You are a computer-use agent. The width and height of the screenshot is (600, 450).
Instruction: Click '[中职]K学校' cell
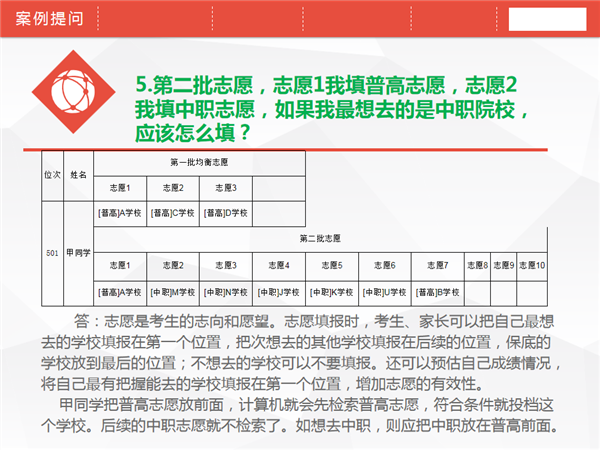click(332, 293)
